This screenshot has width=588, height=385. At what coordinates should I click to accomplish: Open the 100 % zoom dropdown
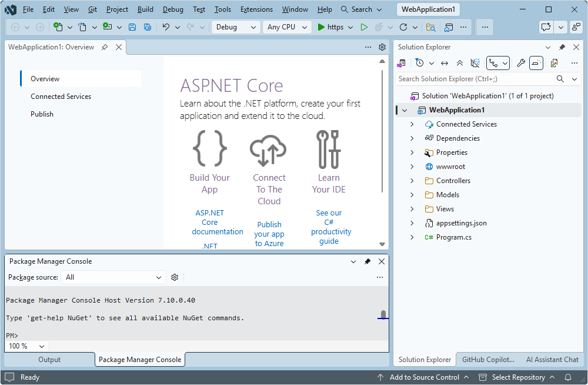[26, 346]
